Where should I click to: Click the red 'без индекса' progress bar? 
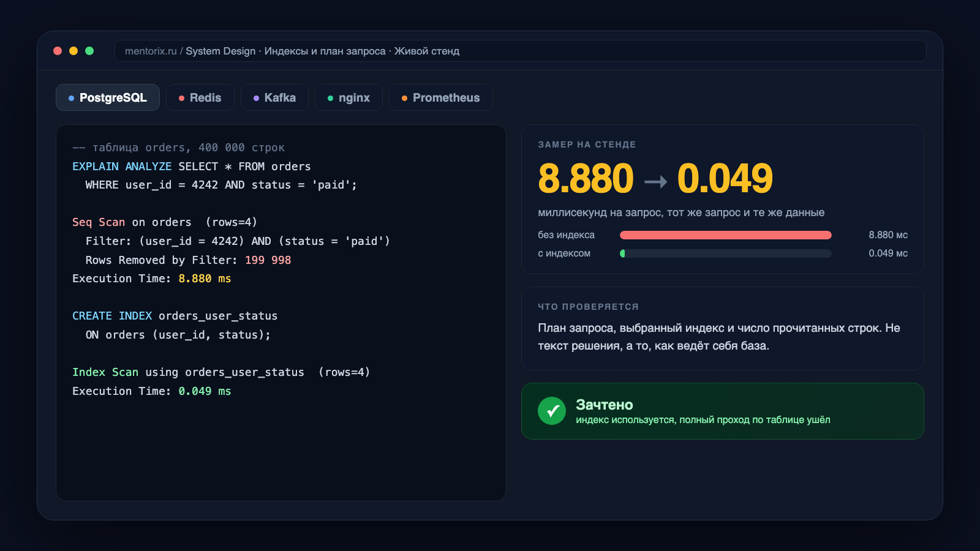[726, 235]
